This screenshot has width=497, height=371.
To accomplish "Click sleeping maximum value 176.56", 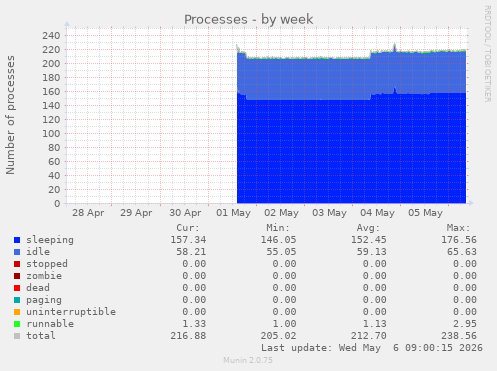I will click(459, 240).
